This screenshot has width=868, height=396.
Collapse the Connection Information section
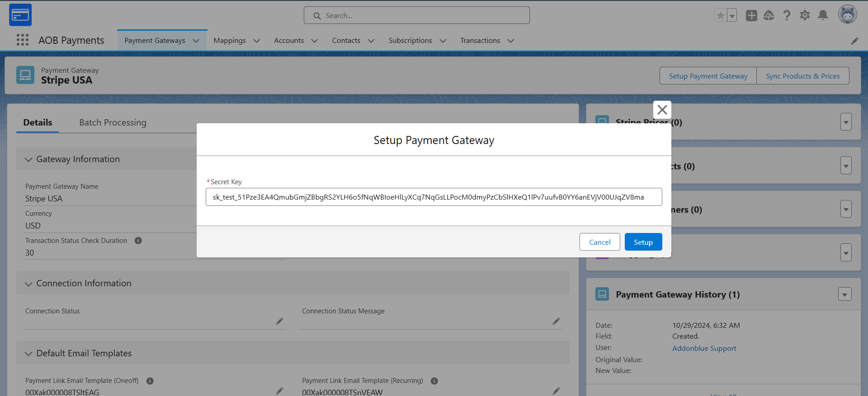(x=28, y=284)
